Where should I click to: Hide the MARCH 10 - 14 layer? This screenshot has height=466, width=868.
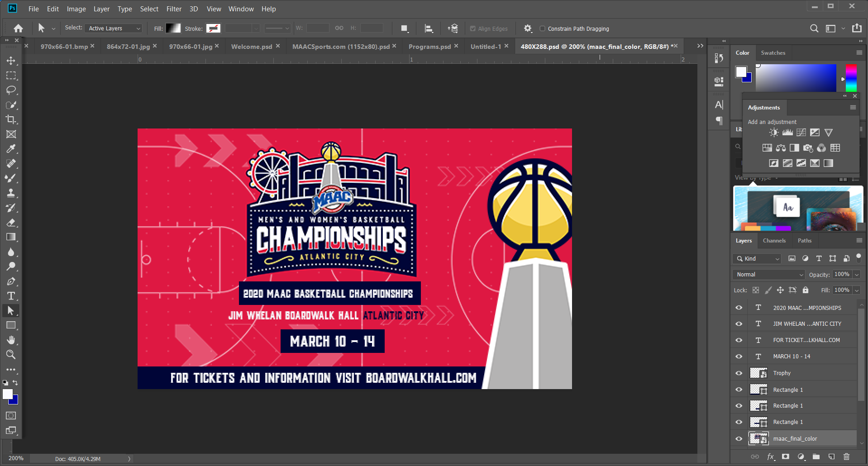tap(739, 357)
